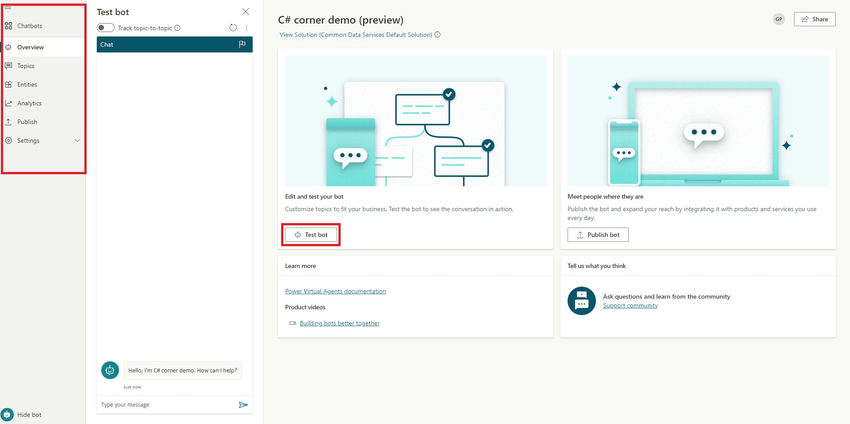850x424 pixels.
Task: Click the edit and test bot illustration
Action: (416, 120)
